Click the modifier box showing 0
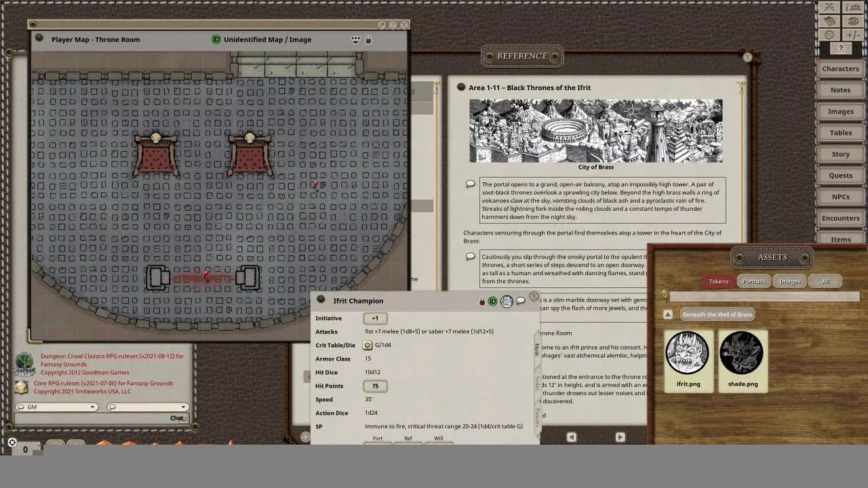The width and height of the screenshot is (868, 488). pyautogui.click(x=25, y=449)
